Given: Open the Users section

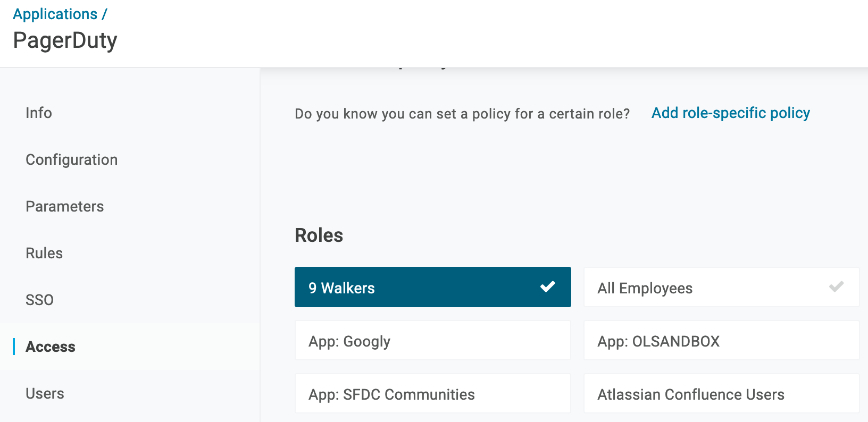Looking at the screenshot, I should [x=45, y=393].
